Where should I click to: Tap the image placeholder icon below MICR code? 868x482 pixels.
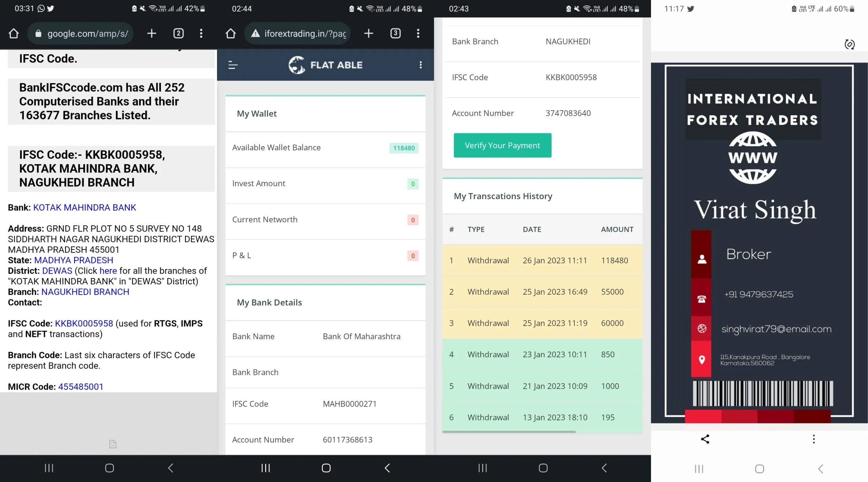tap(113, 444)
